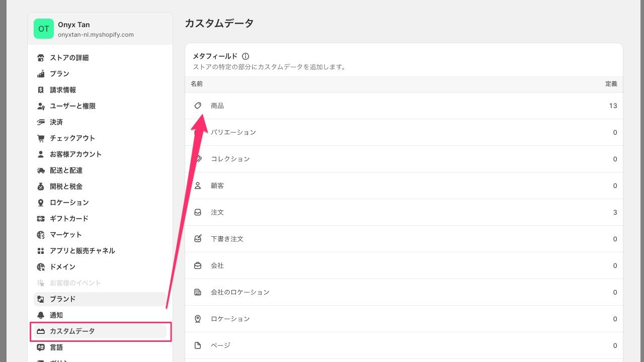The height and width of the screenshot is (362, 644).
Task: Open 顧客 metafield definitions
Action: (x=404, y=186)
